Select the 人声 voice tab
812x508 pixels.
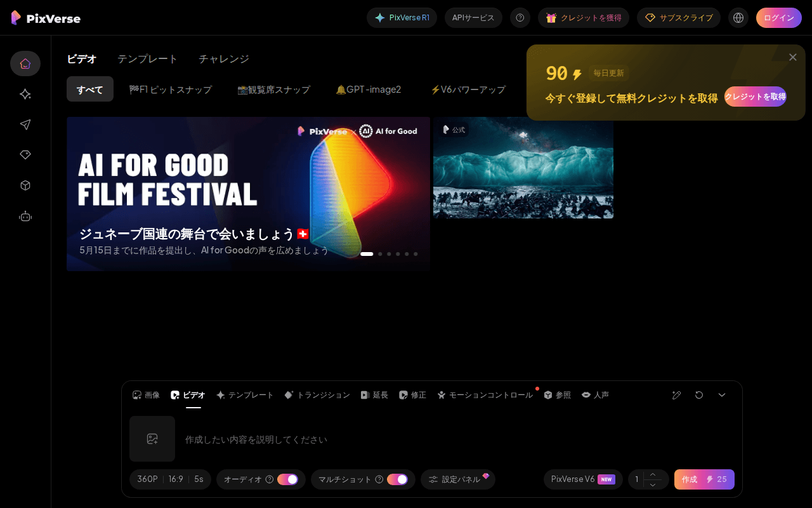(x=595, y=395)
